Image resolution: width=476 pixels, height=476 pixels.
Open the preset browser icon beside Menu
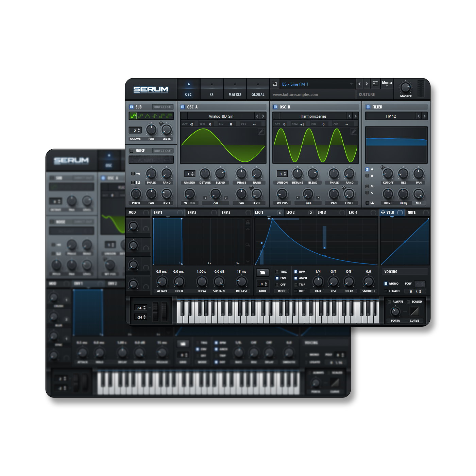pos(375,84)
